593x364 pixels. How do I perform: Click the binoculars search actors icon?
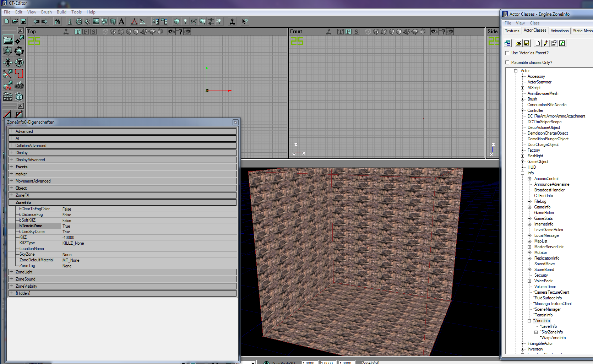tap(57, 22)
